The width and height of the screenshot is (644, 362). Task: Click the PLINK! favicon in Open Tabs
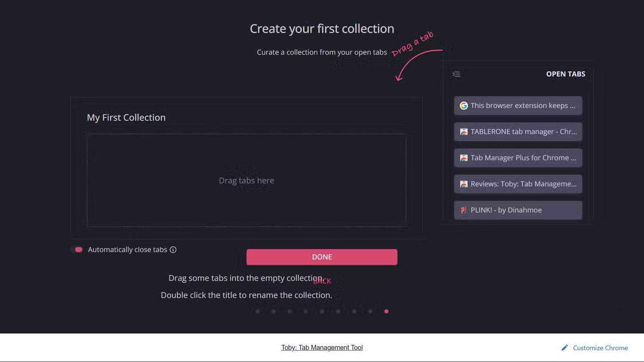tap(464, 210)
